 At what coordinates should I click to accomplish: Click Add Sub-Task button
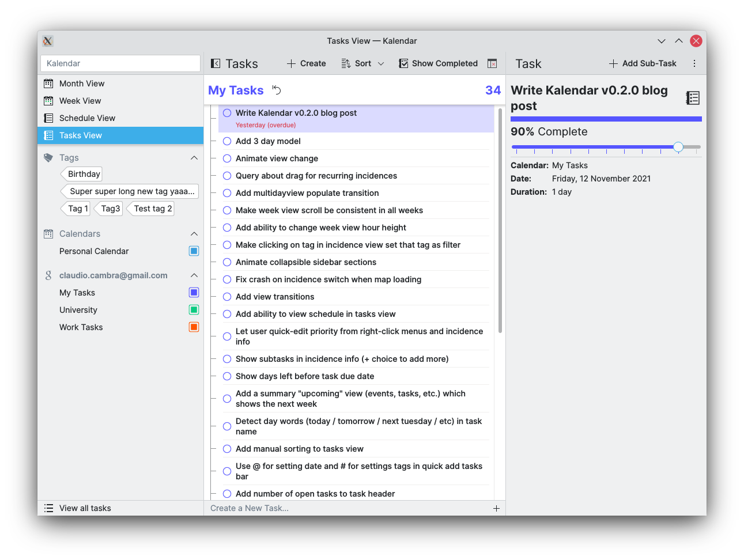click(x=643, y=63)
